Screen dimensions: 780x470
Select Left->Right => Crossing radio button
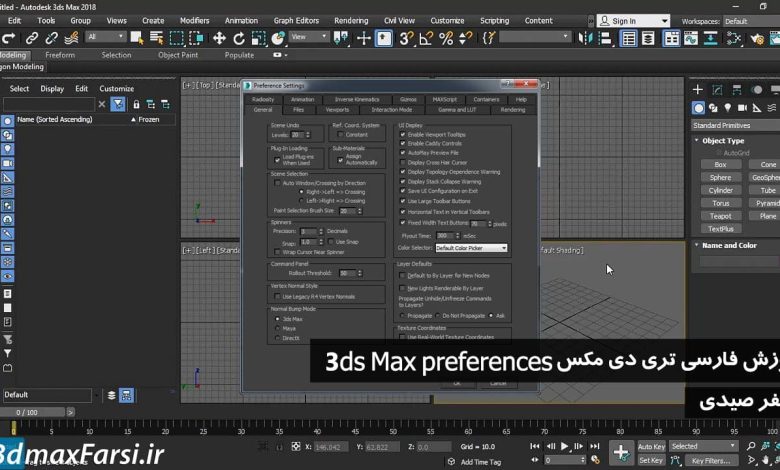(301, 201)
